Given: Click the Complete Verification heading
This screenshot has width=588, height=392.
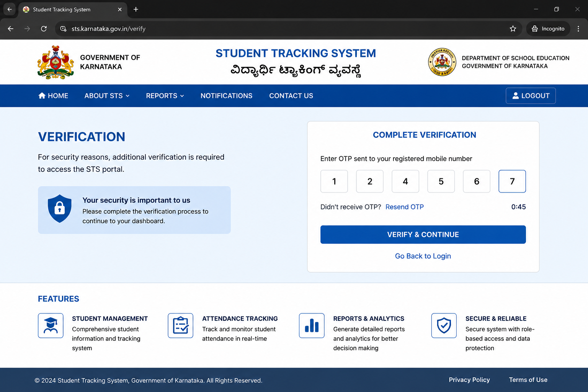Looking at the screenshot, I should point(425,135).
